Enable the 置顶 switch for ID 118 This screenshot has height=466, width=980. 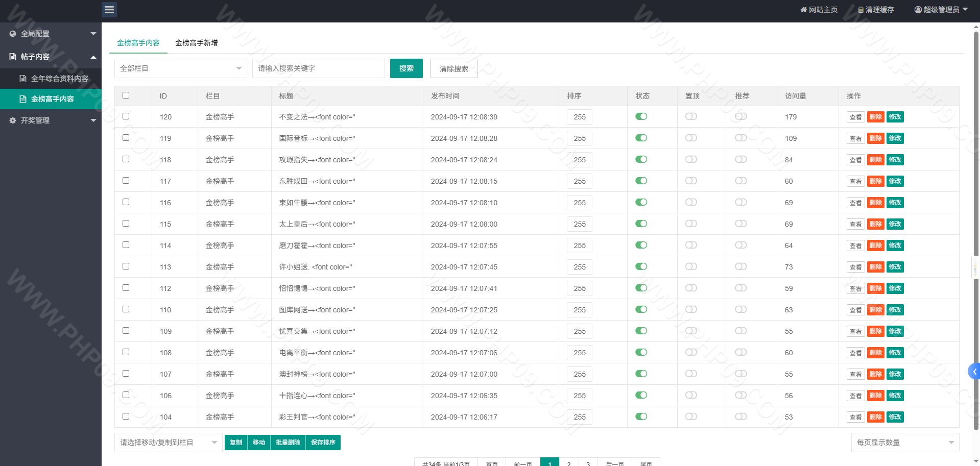691,159
